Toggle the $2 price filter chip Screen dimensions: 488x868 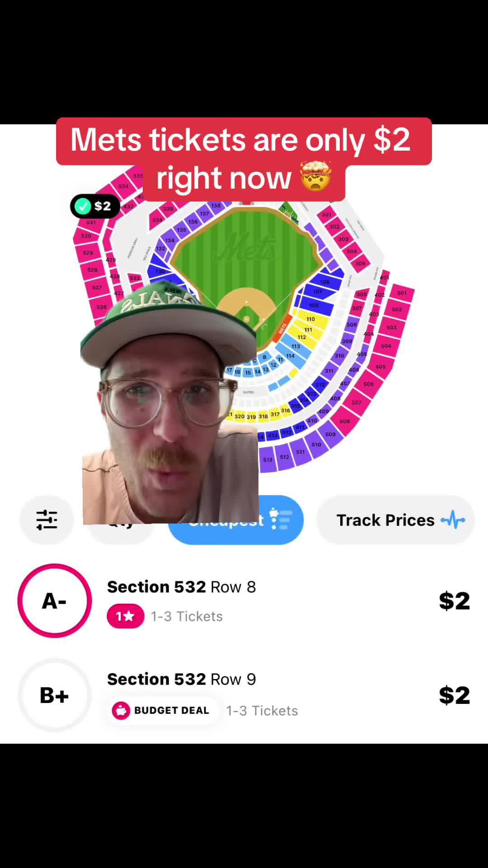(95, 206)
